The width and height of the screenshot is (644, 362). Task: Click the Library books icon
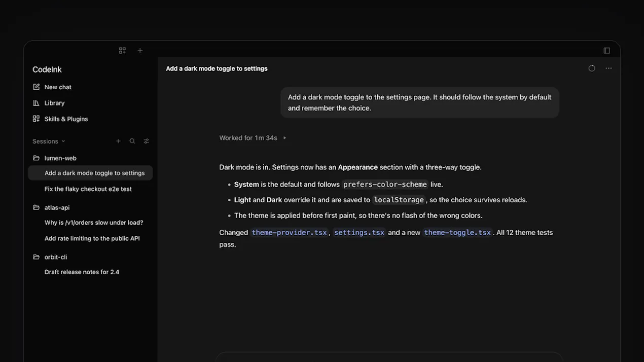(36, 103)
